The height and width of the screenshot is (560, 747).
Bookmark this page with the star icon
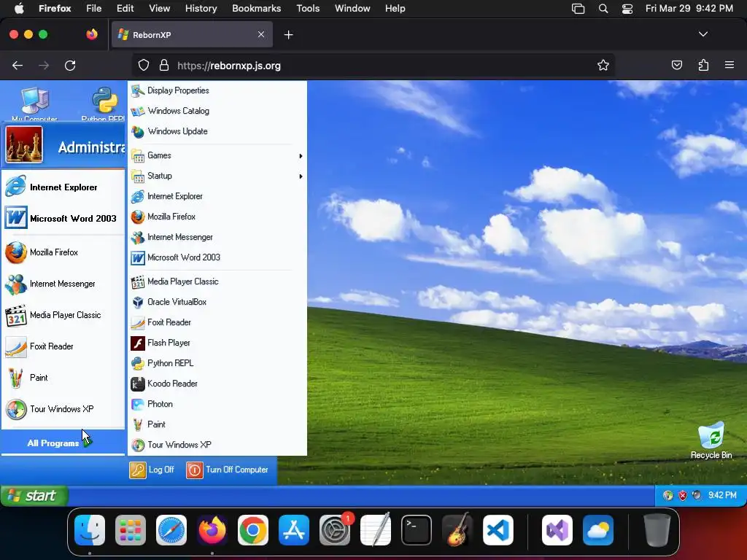pyautogui.click(x=603, y=65)
